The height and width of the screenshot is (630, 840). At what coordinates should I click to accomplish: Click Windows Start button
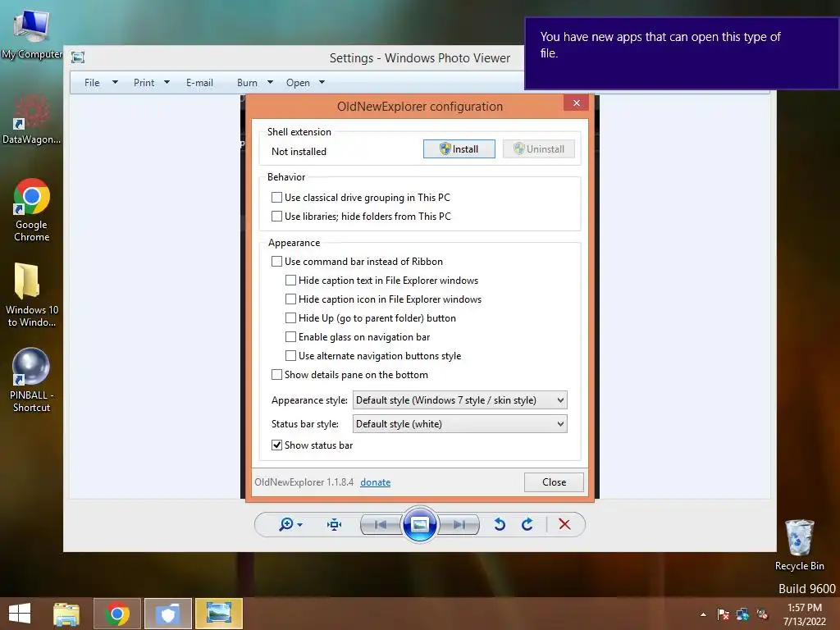[x=20, y=614]
